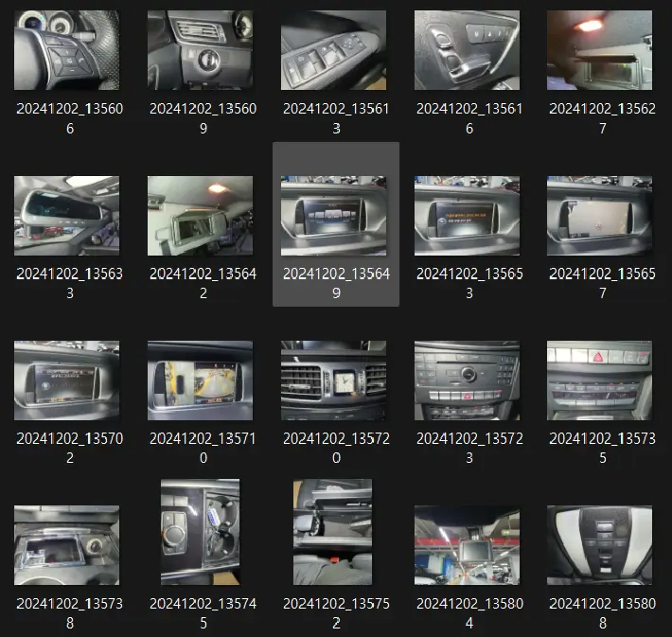Screen dimensions: 672x637
Task: Open parking camera photo 20241202_135710
Action: click(x=200, y=380)
